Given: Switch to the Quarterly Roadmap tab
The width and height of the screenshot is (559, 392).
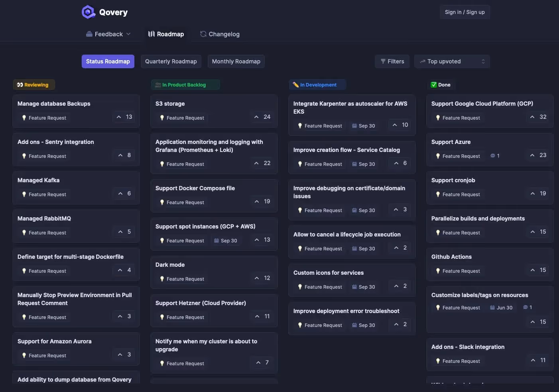Looking at the screenshot, I should pyautogui.click(x=171, y=61).
